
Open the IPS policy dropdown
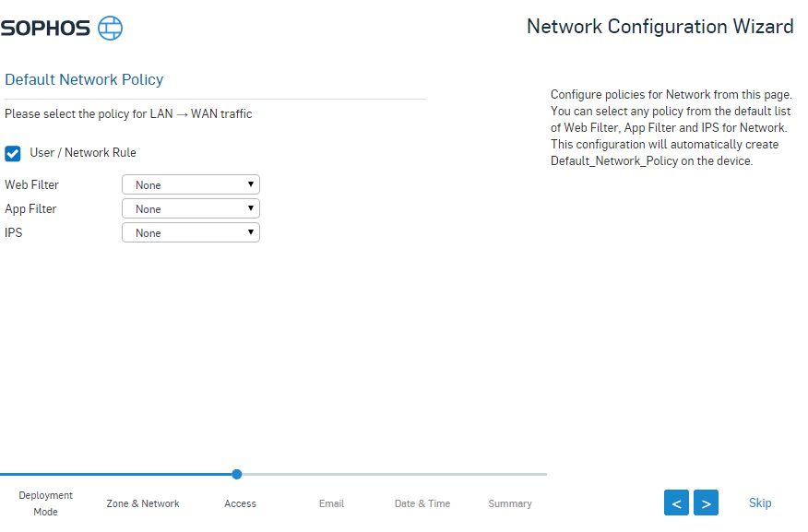coord(191,233)
